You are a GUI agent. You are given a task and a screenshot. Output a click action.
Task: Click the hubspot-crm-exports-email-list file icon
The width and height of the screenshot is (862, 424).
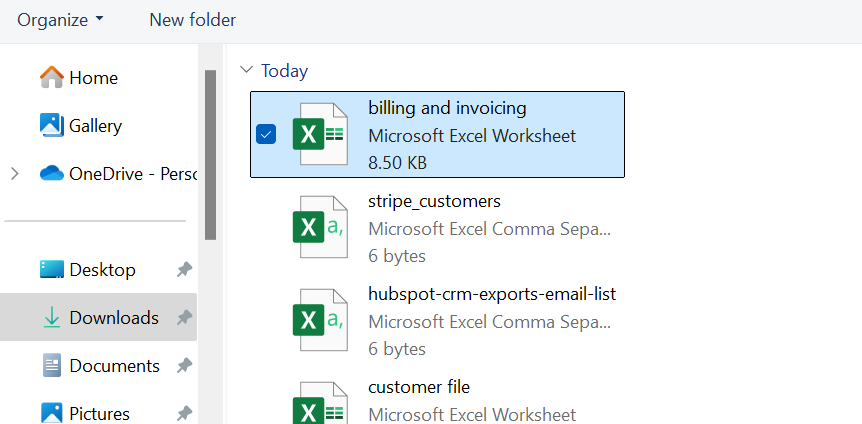pyautogui.click(x=319, y=320)
